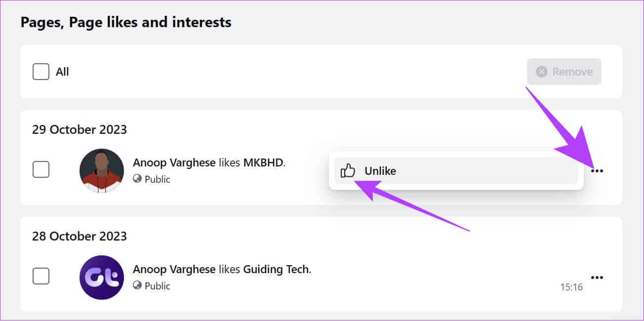Open the Guiding Tech page link
The image size is (644, 321).
click(x=276, y=270)
